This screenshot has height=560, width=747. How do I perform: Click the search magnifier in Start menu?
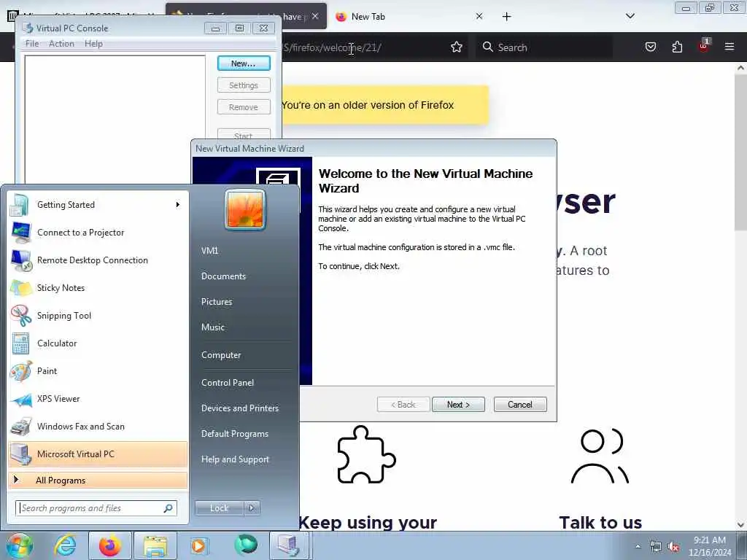click(169, 508)
